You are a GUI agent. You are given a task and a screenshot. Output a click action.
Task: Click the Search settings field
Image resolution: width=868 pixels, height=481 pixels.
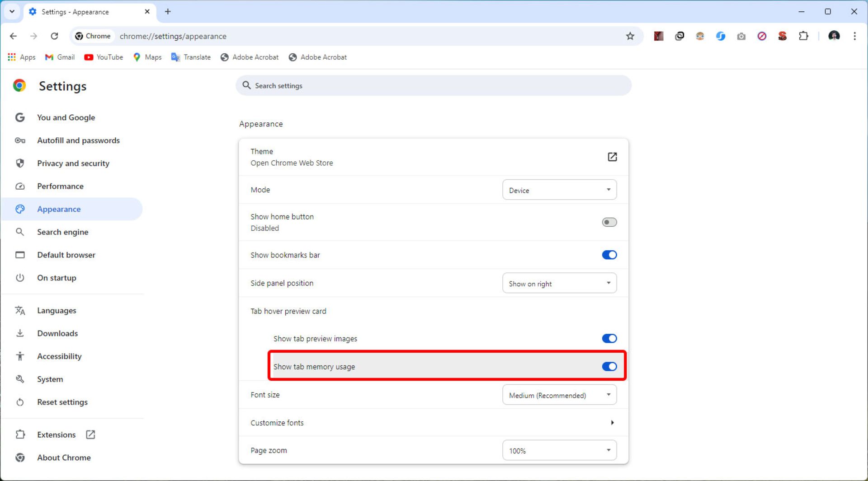click(x=433, y=86)
